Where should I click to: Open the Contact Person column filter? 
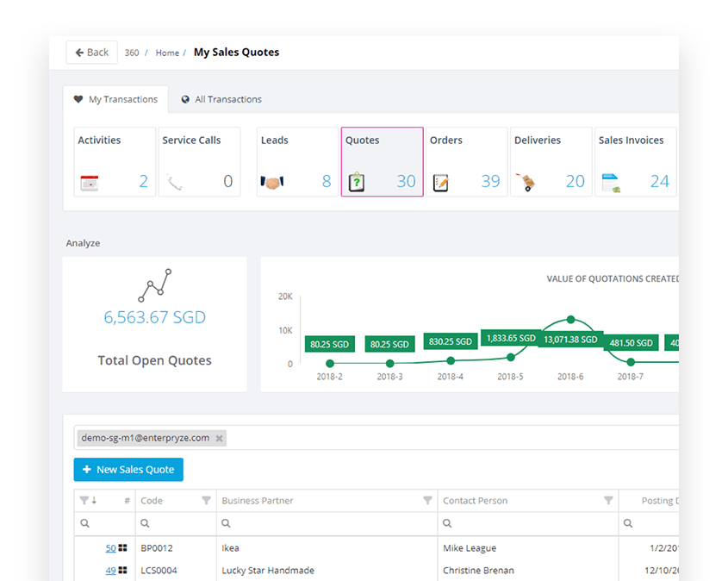[608, 500]
